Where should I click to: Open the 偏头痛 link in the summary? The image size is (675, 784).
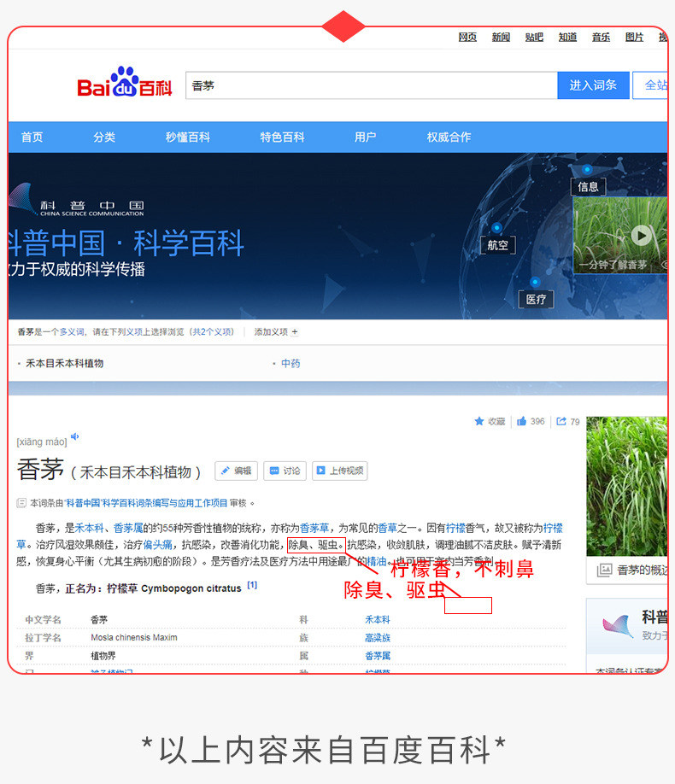click(157, 545)
